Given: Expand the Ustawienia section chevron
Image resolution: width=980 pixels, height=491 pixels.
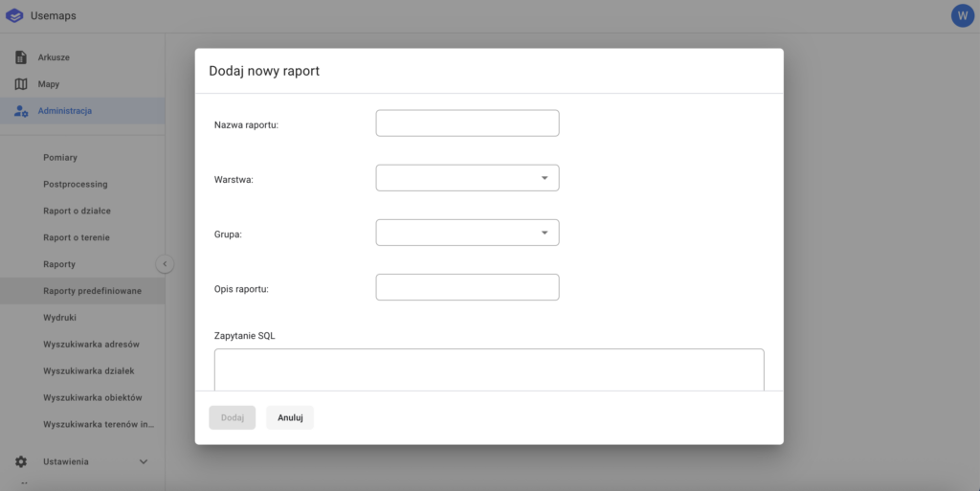Looking at the screenshot, I should coord(144,461).
